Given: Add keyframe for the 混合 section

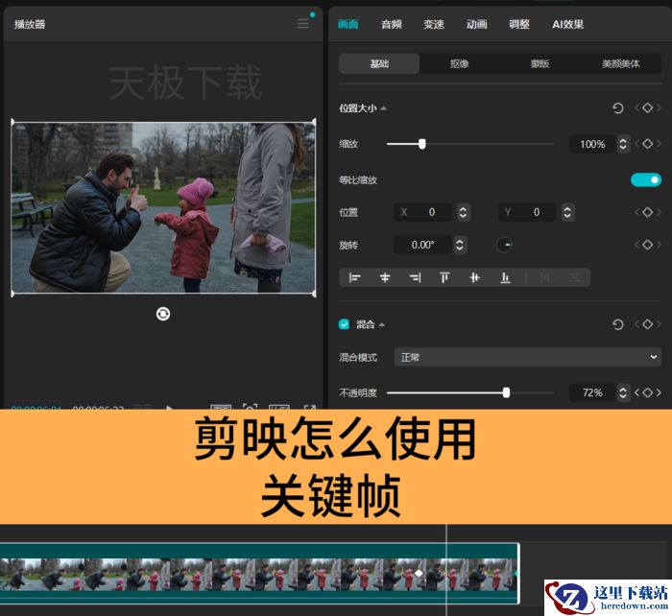Looking at the screenshot, I should tap(648, 324).
